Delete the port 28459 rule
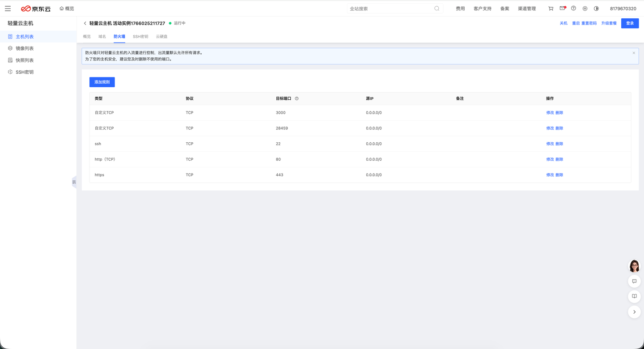The image size is (644, 349). 559,128
